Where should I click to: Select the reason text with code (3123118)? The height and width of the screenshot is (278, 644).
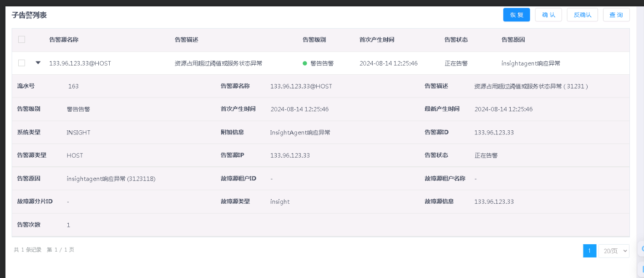tap(111, 179)
